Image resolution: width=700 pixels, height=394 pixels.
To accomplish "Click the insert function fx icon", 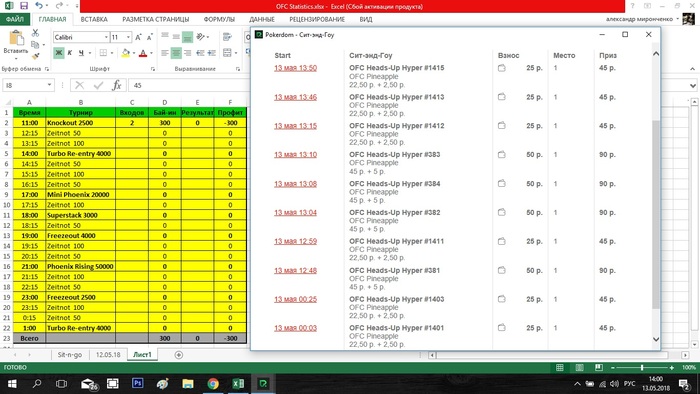I will click(x=117, y=85).
